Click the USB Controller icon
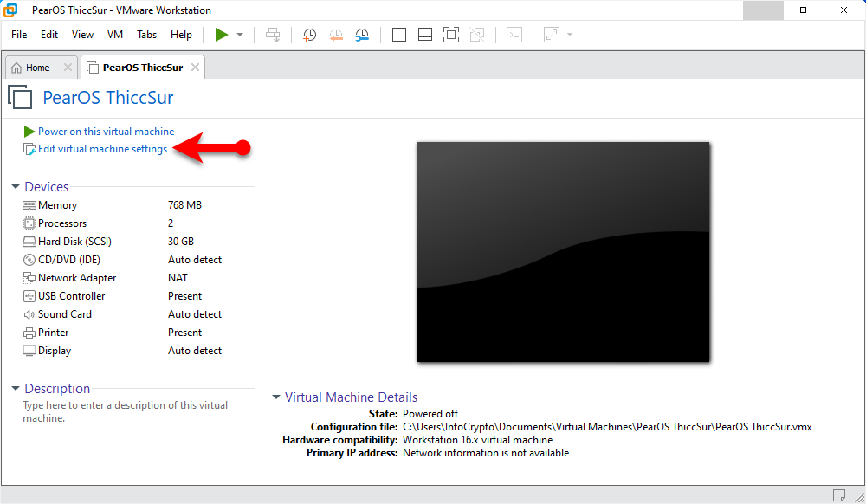 pyautogui.click(x=29, y=296)
